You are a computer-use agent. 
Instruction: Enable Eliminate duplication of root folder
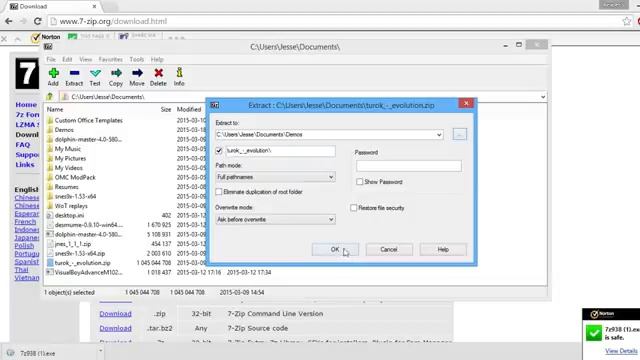(219, 192)
